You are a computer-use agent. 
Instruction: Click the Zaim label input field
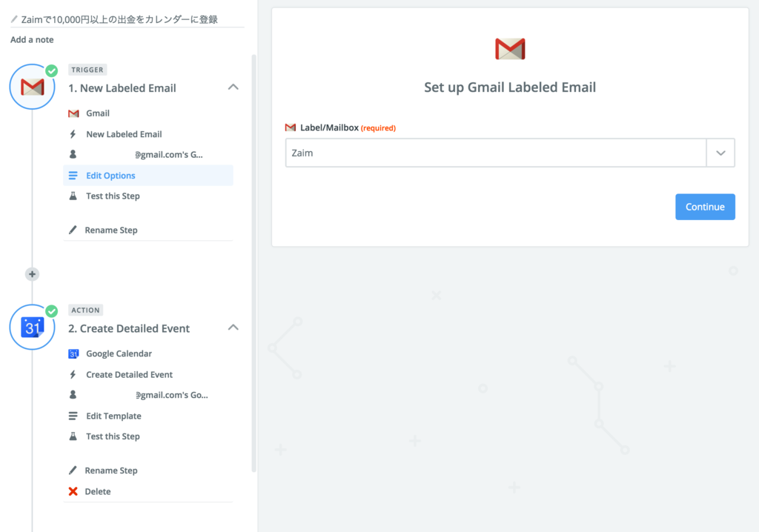(x=496, y=153)
